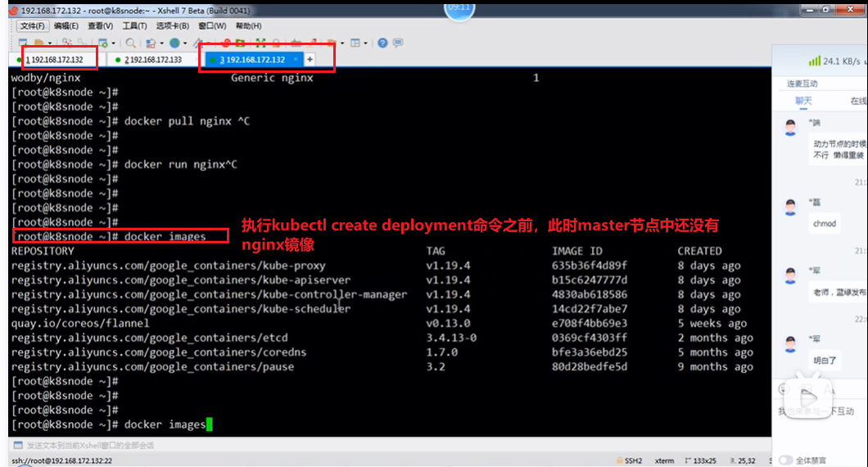Click the globe encoding toolbar icon
The image size is (868, 467).
174,43
